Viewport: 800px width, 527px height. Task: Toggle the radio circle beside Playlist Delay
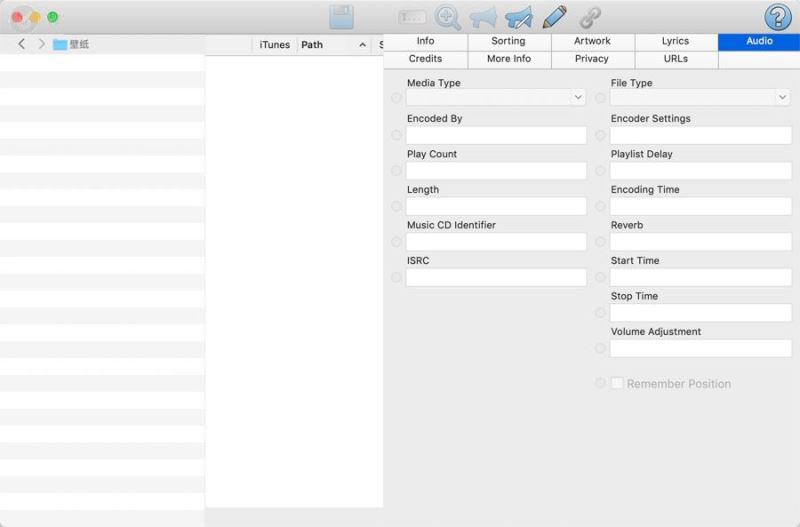[601, 171]
